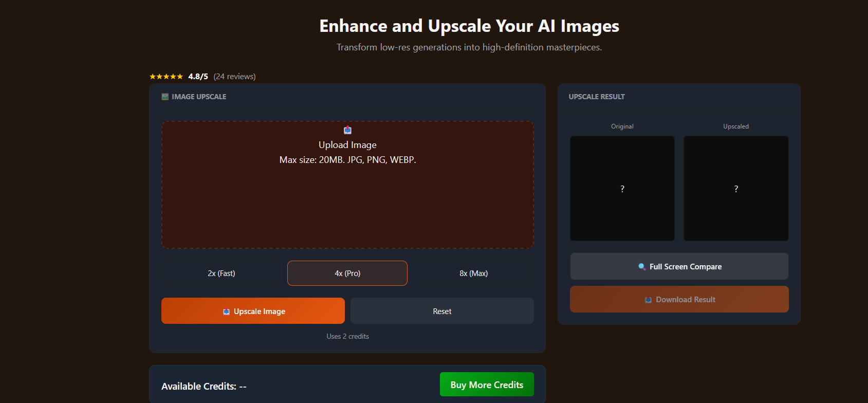The height and width of the screenshot is (403, 868).
Task: Click the "4.8/5" rating score
Action: pyautogui.click(x=198, y=77)
